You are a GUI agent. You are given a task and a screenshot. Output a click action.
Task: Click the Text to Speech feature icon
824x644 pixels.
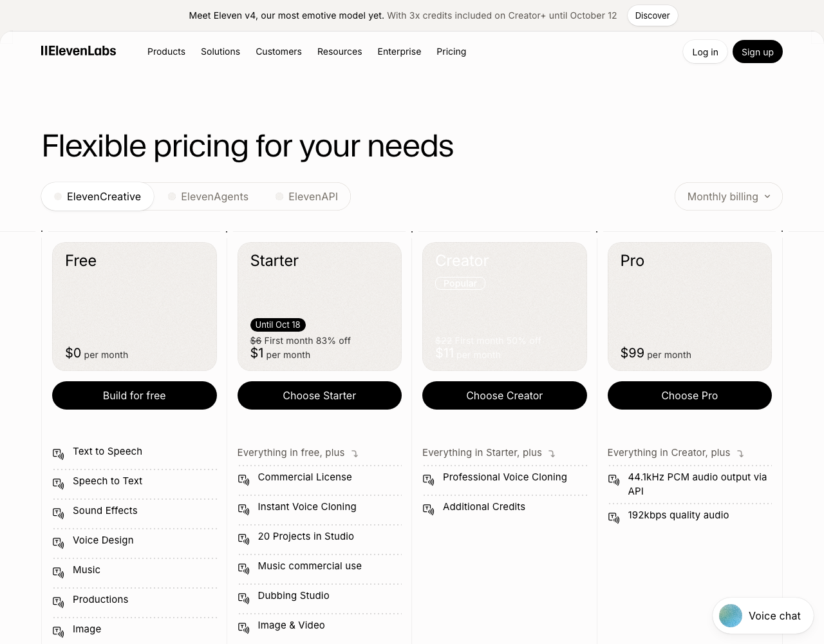point(58,454)
